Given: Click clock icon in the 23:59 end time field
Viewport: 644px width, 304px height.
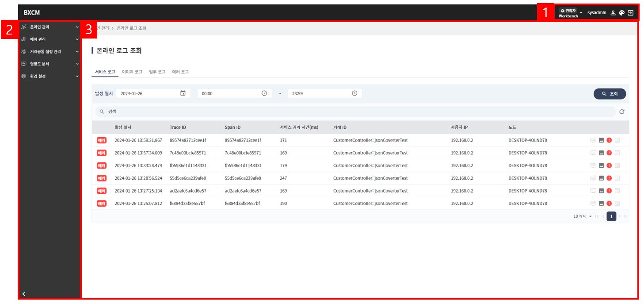Looking at the screenshot, I should tap(354, 93).
